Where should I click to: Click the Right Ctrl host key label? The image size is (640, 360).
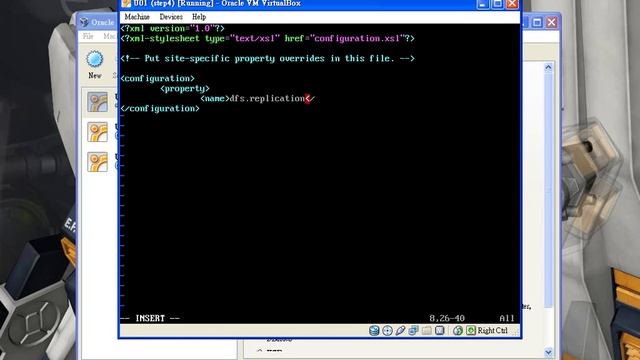[x=492, y=330]
